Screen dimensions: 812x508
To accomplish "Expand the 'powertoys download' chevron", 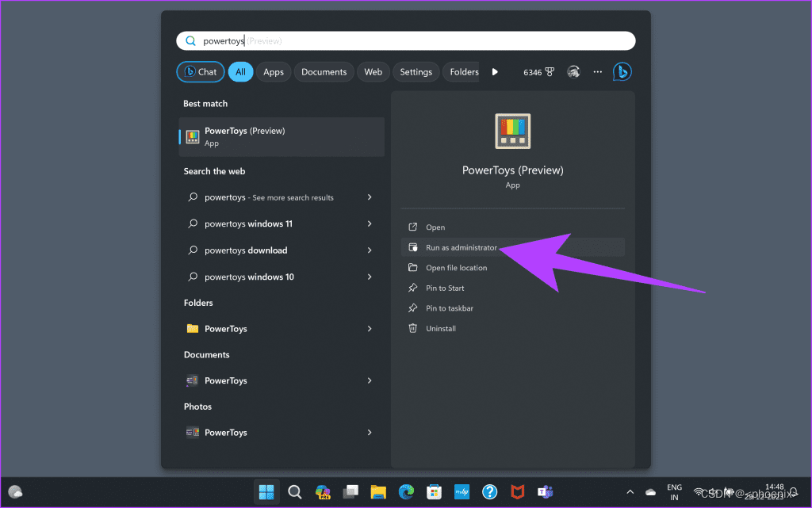I will [370, 250].
